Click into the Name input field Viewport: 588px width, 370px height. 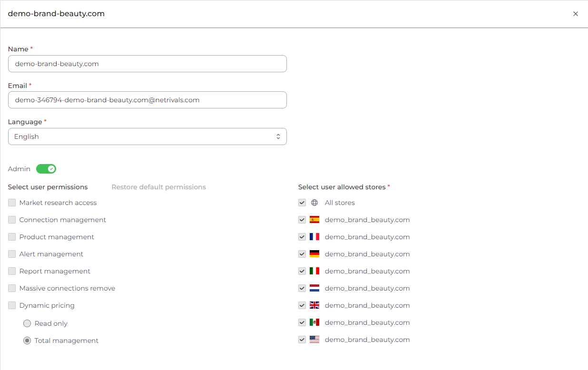point(147,64)
